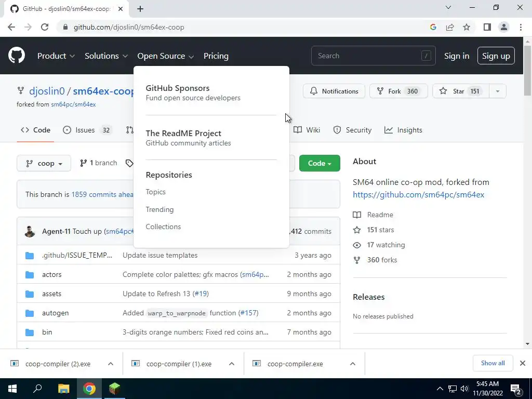Image resolution: width=532 pixels, height=399 pixels.
Task: Open Chrome three-dot menu
Action: (x=521, y=27)
